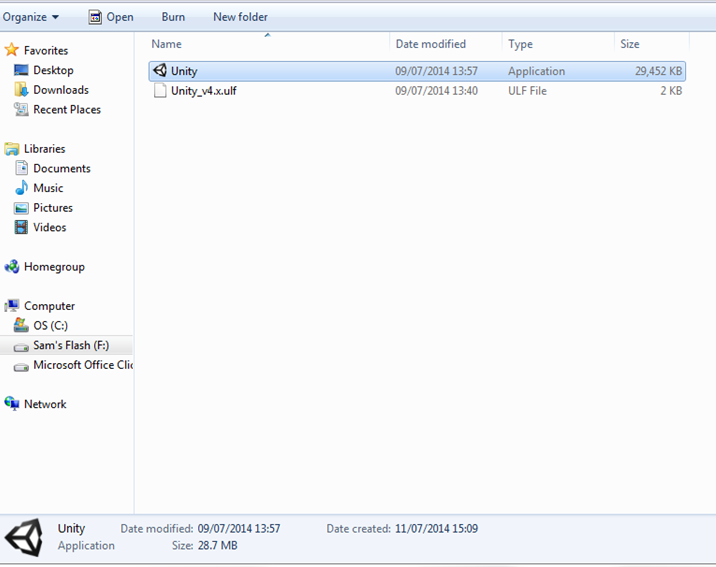Viewport: 716px width, 567px height.
Task: Click the Burn toolbar button
Action: click(x=173, y=17)
